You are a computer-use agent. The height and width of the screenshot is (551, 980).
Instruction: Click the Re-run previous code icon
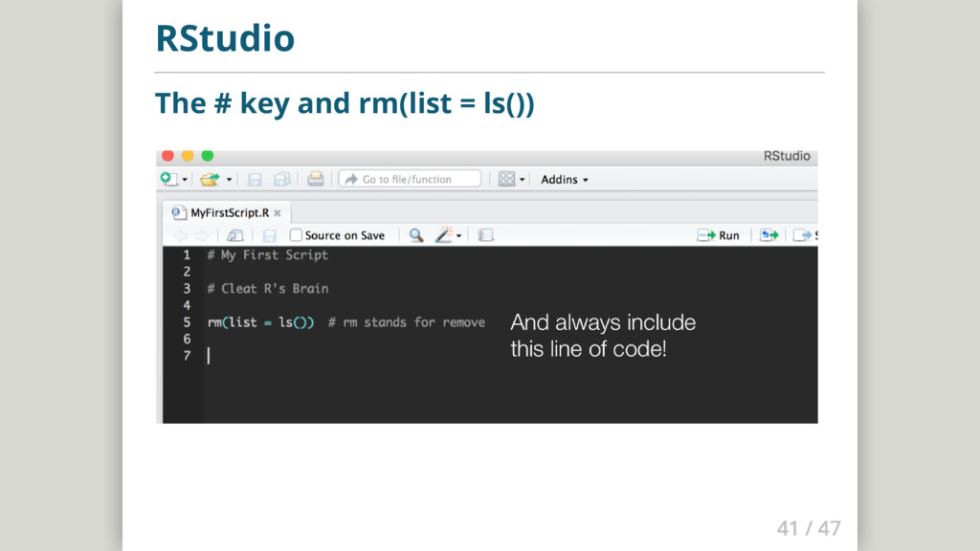tap(769, 235)
